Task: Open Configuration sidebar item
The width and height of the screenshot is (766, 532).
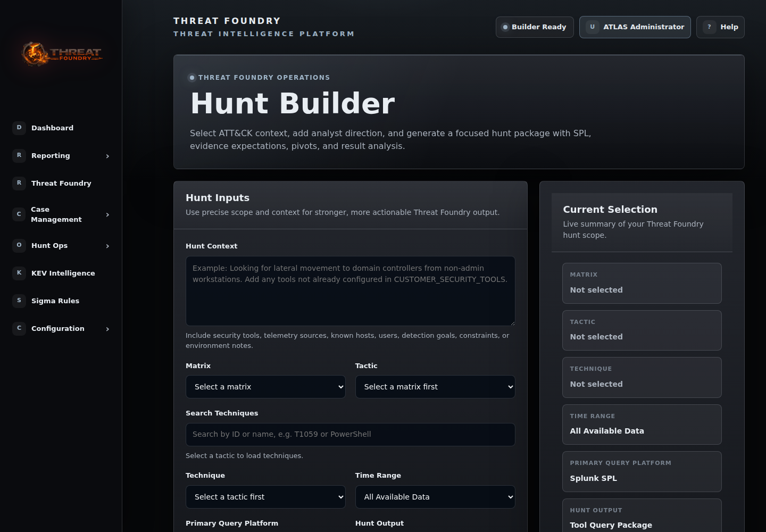Action: (x=61, y=328)
